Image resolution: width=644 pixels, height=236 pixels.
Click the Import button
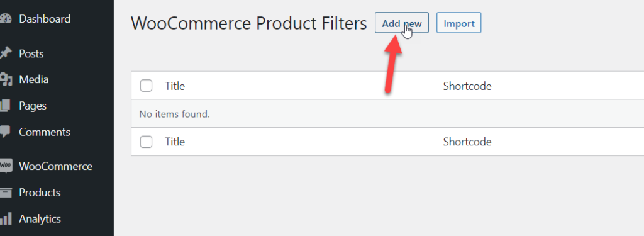coord(458,23)
